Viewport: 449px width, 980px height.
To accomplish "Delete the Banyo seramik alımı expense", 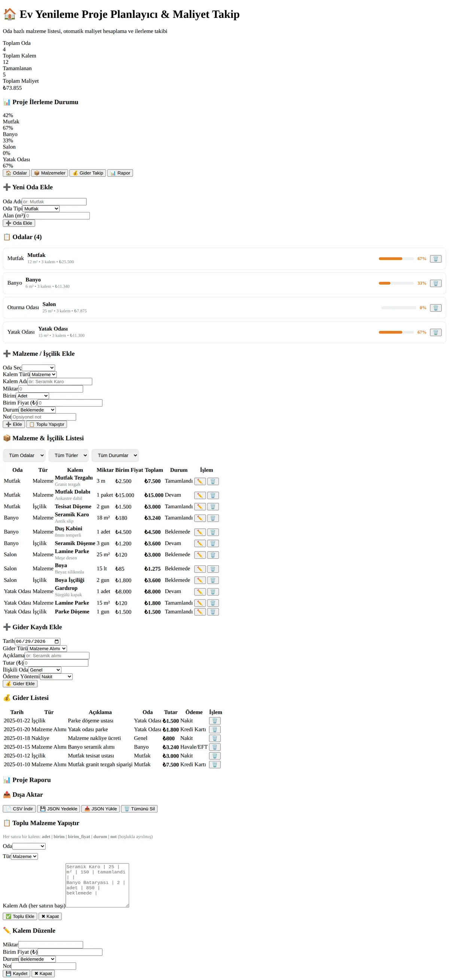I will coord(215,747).
